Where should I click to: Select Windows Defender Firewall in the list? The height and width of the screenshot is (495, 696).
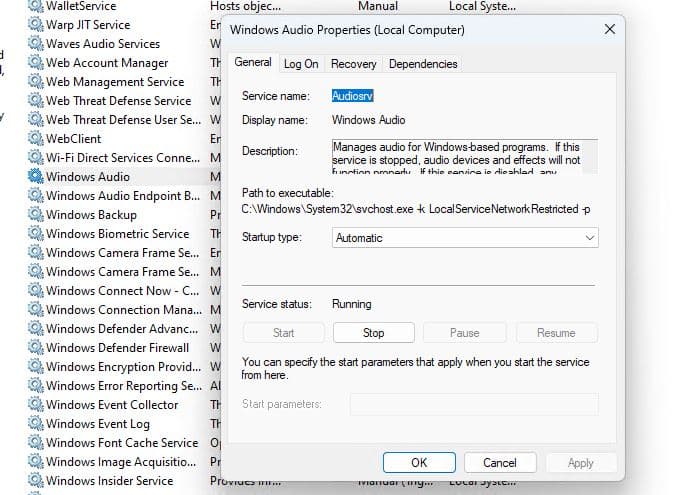pos(118,348)
